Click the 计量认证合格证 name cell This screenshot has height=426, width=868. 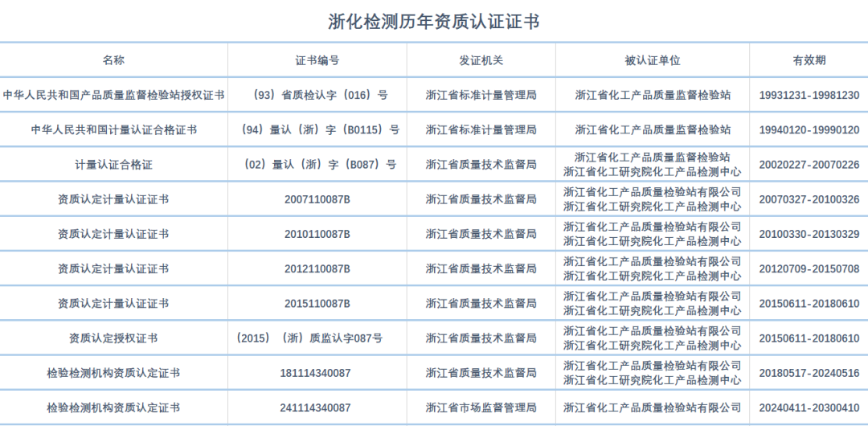click(x=113, y=165)
